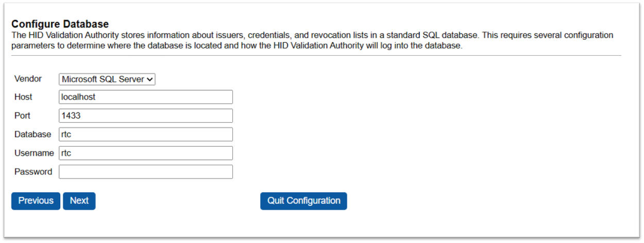Click into the Username text field

tap(146, 153)
